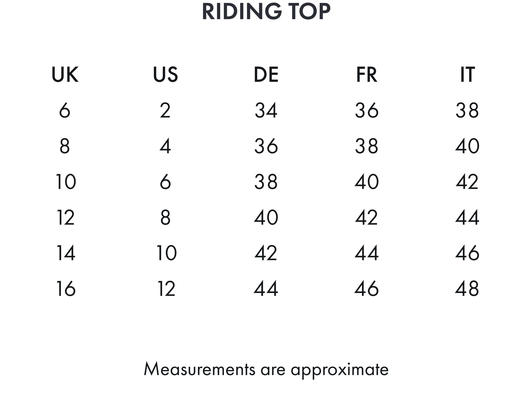532x399 pixels.
Task: Select the IT column header
Action: (467, 74)
